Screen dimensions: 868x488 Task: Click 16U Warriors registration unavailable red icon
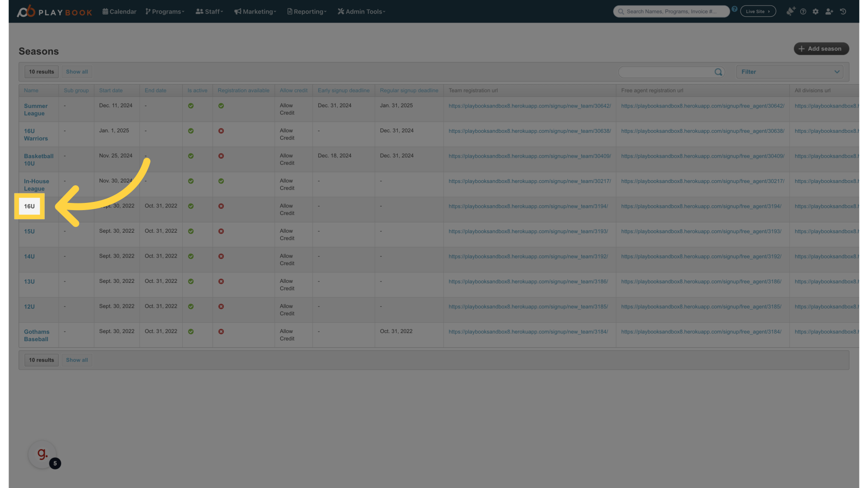point(221,131)
